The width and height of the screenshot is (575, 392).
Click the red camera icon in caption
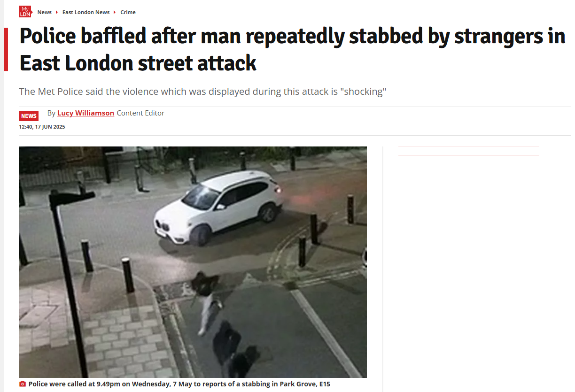point(23,384)
